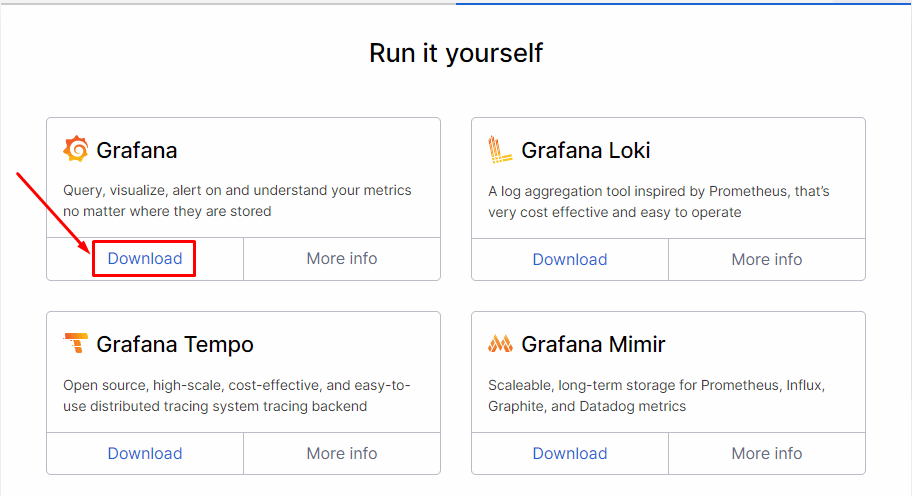Click the Grafana swirl logo icon
This screenshot has height=496, width=912.
pos(76,149)
